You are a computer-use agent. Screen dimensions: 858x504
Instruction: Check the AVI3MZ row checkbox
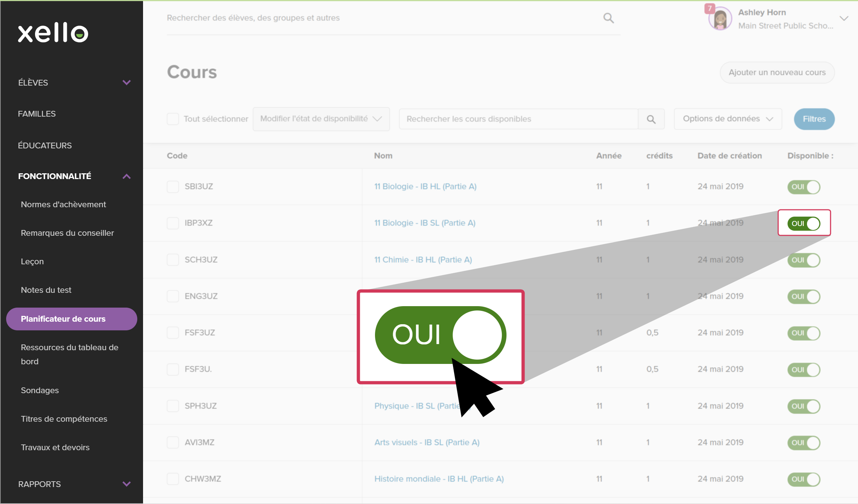click(x=173, y=442)
